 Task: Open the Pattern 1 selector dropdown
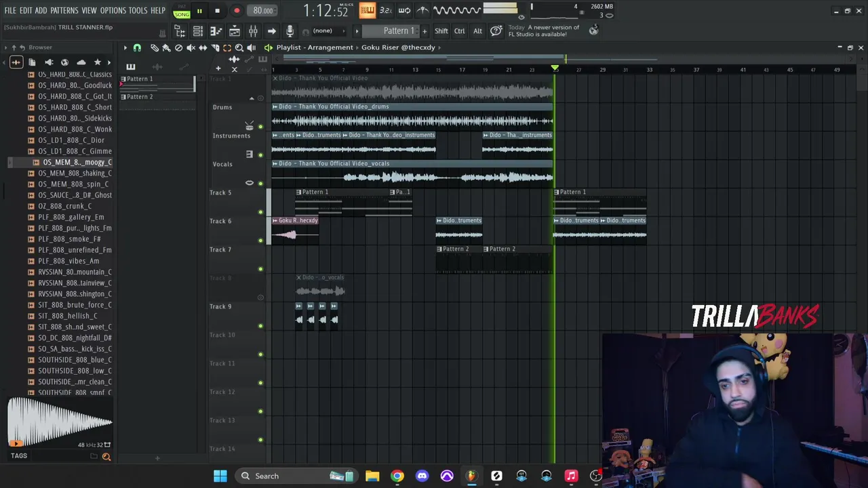[x=391, y=31]
